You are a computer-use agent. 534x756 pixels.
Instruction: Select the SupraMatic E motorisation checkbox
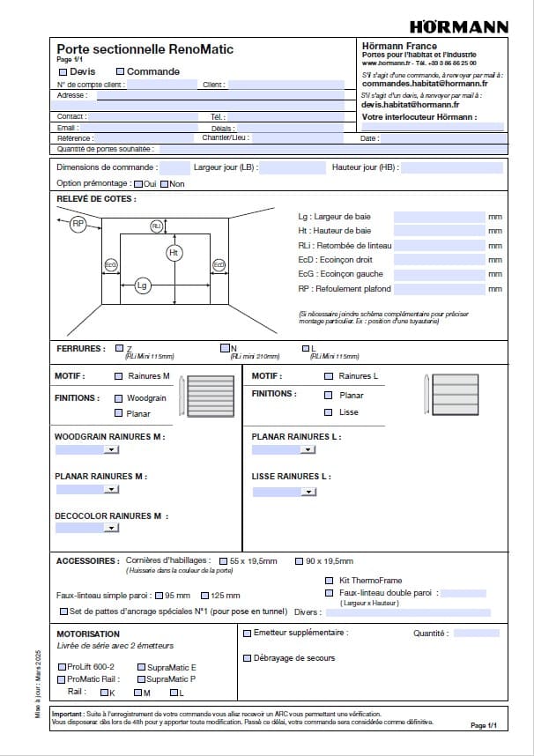click(141, 667)
